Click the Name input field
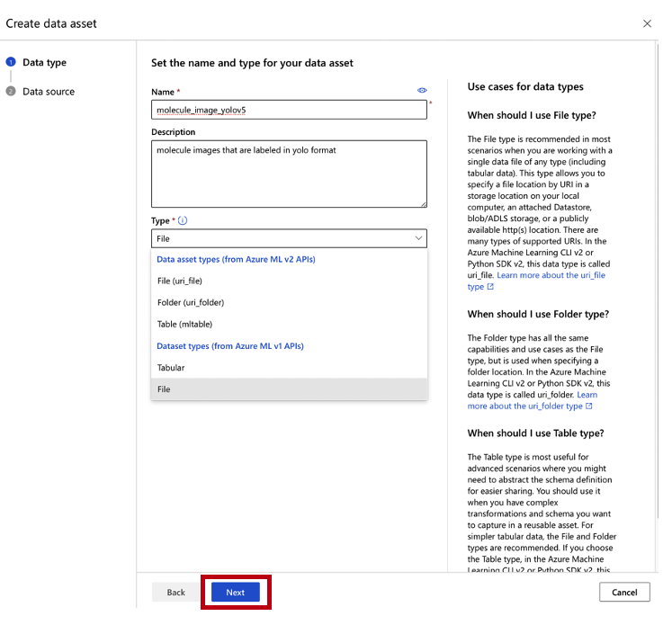 click(x=290, y=110)
